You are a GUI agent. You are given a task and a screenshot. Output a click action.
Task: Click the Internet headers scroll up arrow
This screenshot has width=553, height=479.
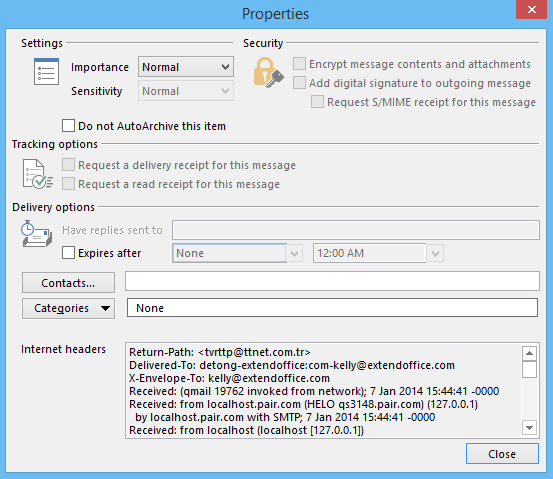[x=529, y=353]
